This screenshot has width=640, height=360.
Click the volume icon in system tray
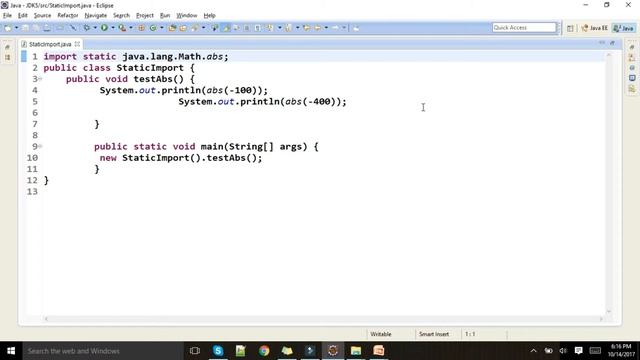tap(563, 351)
